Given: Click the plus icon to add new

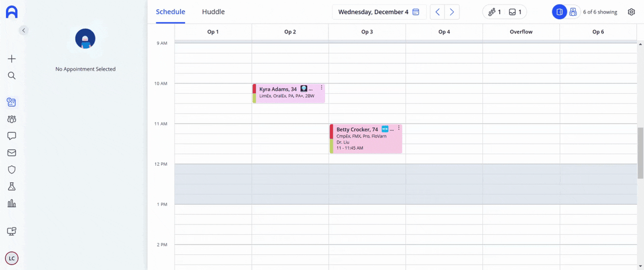Looking at the screenshot, I should click(x=12, y=59).
